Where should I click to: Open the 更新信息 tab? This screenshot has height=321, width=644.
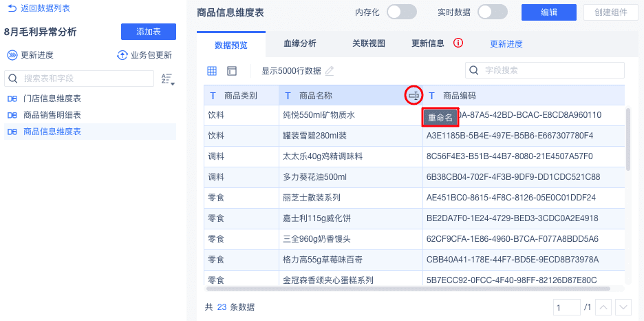[428, 43]
